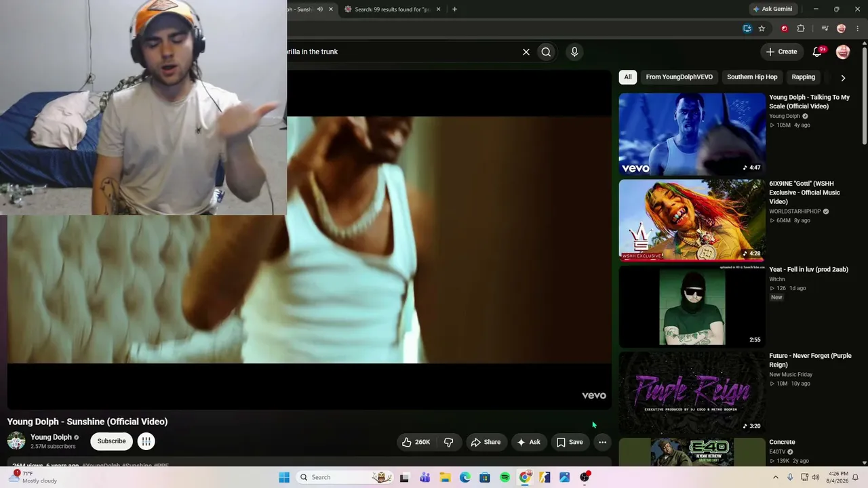
Task: Click the 6IX9INE Gotti video title
Action: pyautogui.click(x=805, y=192)
